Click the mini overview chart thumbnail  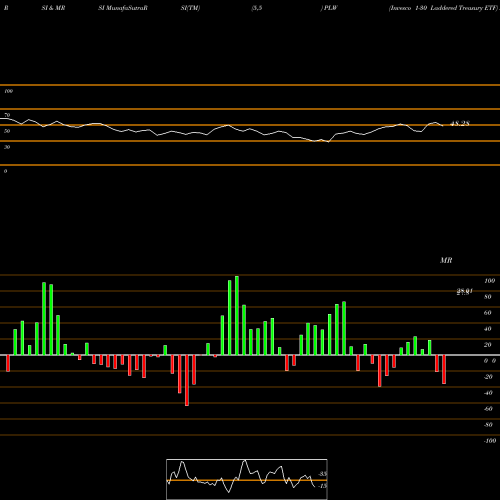click(247, 479)
